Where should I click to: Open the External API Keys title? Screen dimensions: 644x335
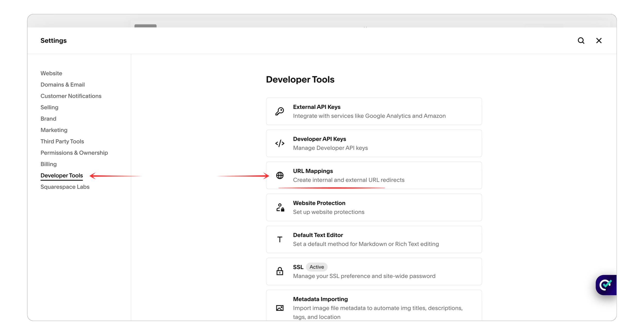317,107
